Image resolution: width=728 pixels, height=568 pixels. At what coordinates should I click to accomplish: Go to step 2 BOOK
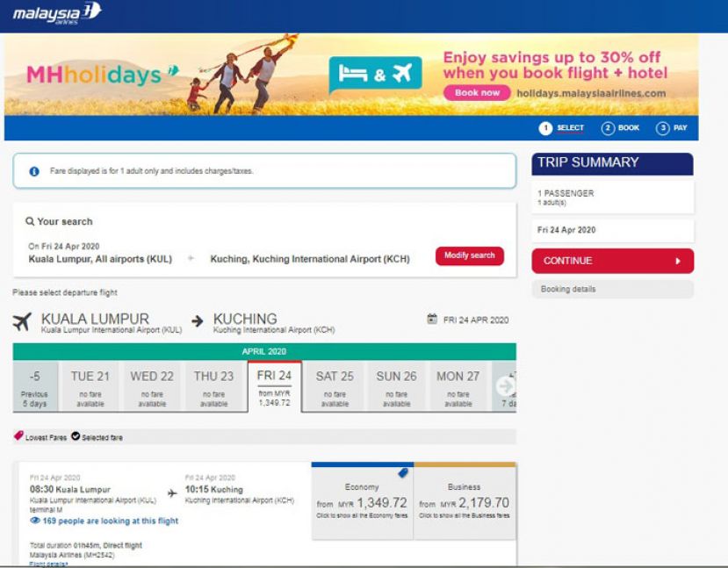point(620,128)
